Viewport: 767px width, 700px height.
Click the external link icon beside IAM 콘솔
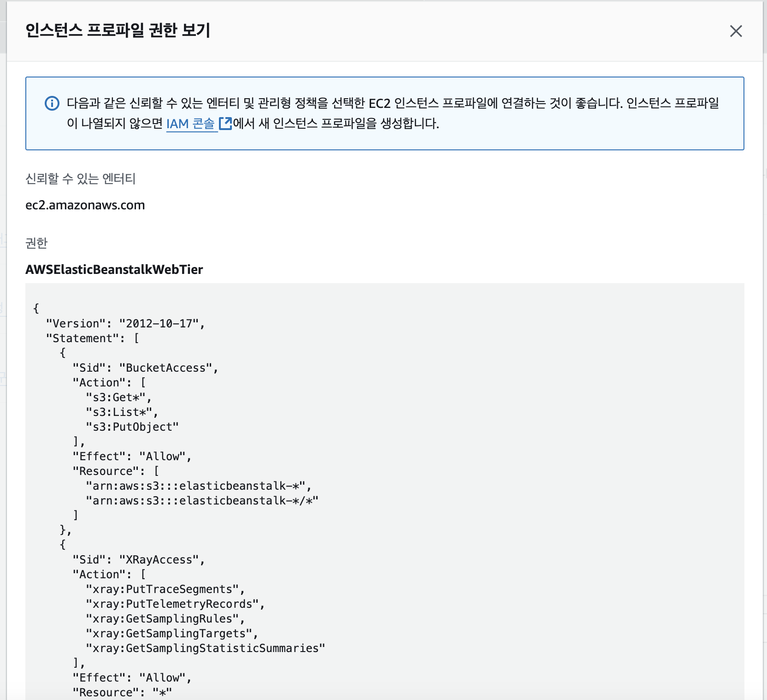[x=225, y=123]
